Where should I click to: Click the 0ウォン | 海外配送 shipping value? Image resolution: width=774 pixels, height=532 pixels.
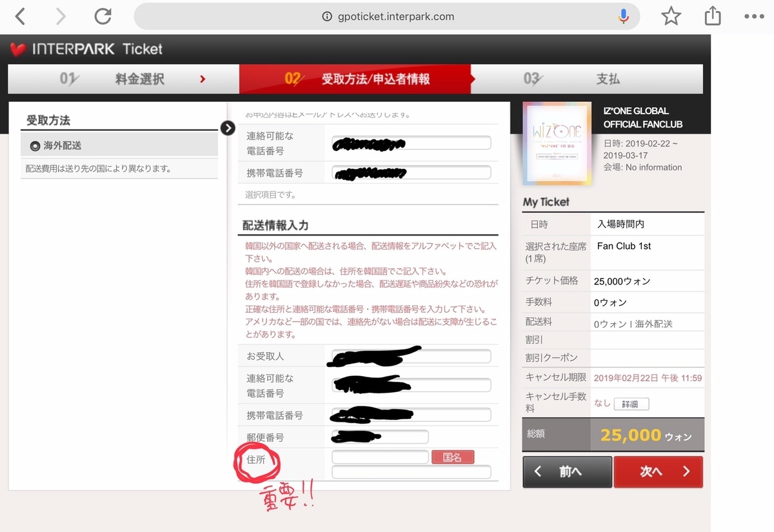(x=633, y=324)
